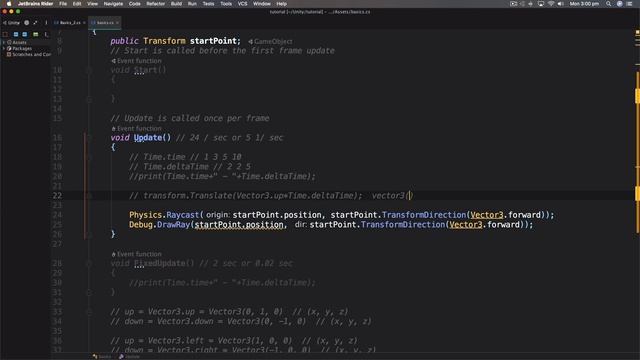Click the Event function hint above FixedUpdate()
This screenshot has height=360, width=640.
136,254
